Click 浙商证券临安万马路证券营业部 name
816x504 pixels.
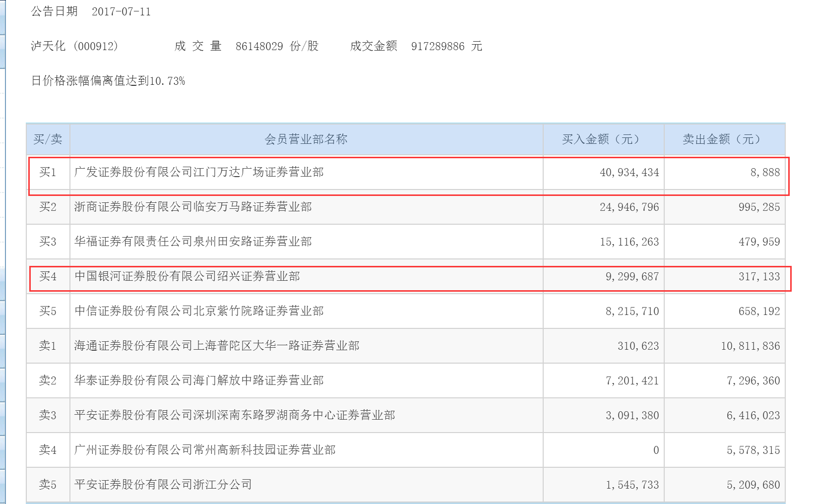[193, 207]
